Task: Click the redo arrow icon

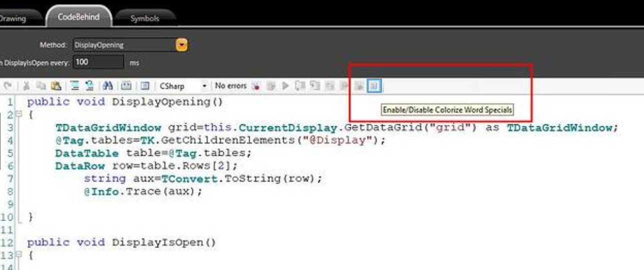Action: (x=6, y=86)
